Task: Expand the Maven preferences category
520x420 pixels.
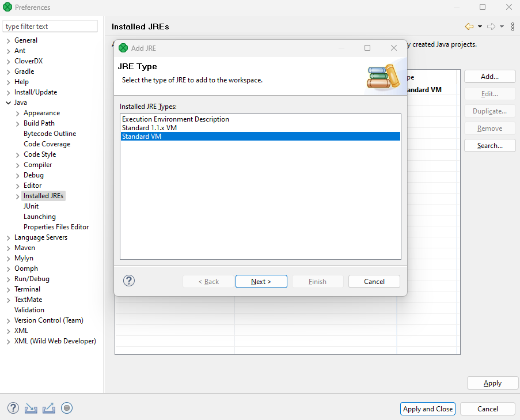Action: pyautogui.click(x=8, y=248)
